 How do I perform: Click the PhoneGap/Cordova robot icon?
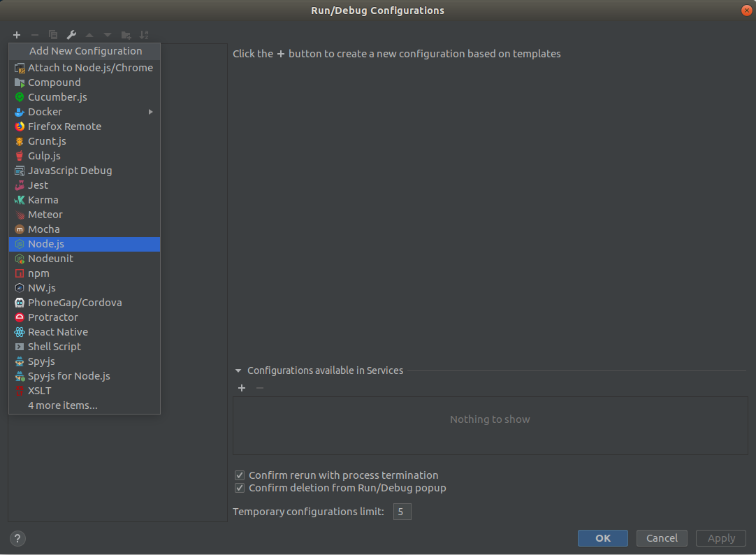20,303
